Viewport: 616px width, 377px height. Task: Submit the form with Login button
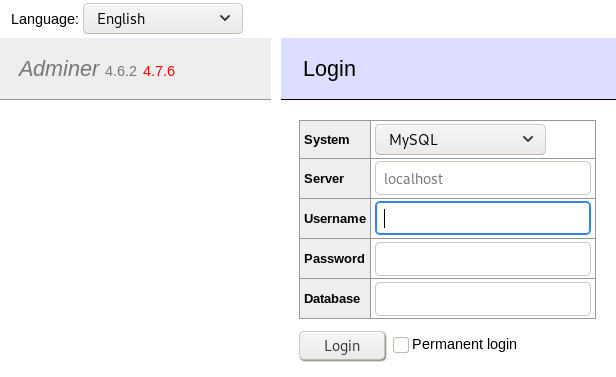point(342,346)
